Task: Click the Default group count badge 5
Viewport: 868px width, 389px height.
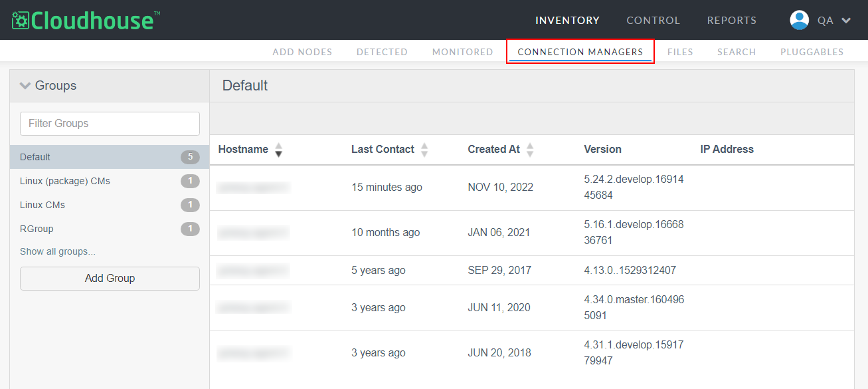Action: (x=190, y=157)
